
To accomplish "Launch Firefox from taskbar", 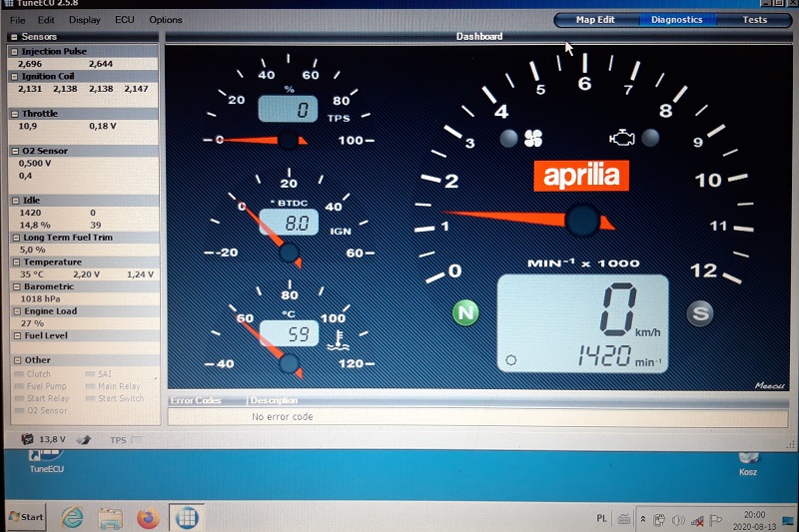I will pyautogui.click(x=148, y=518).
